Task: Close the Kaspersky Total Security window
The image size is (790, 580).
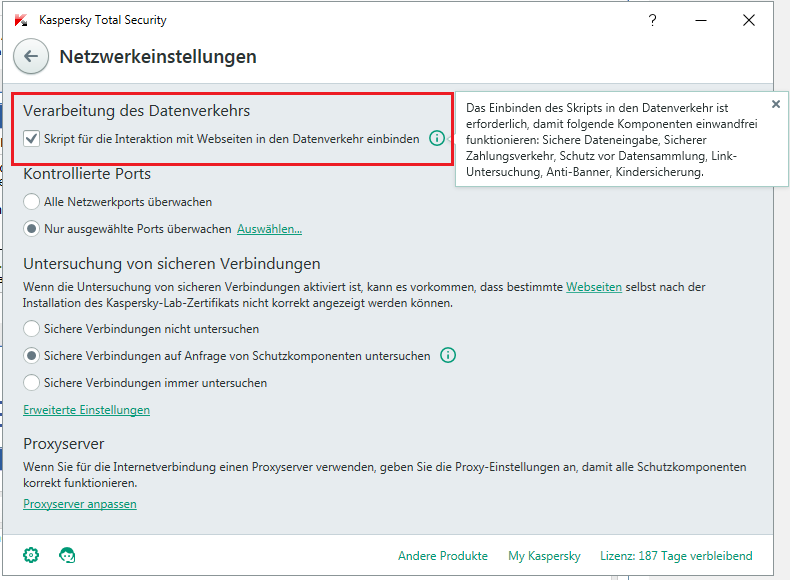Action: click(749, 20)
